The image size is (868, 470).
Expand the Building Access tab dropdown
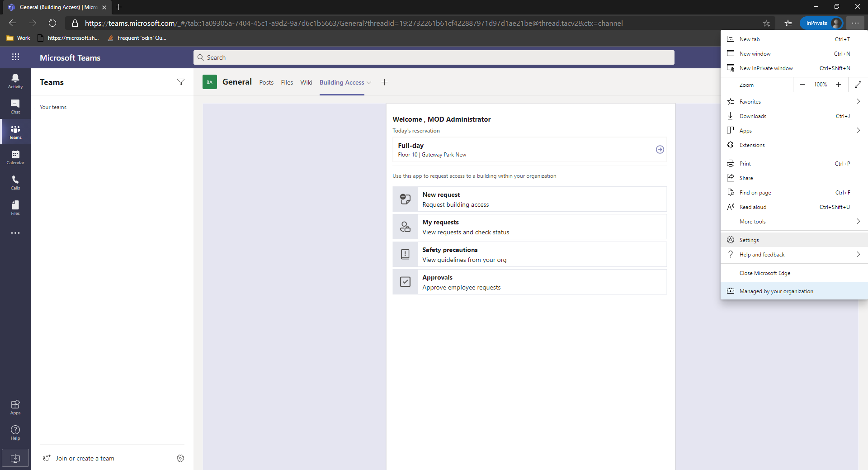click(x=369, y=82)
